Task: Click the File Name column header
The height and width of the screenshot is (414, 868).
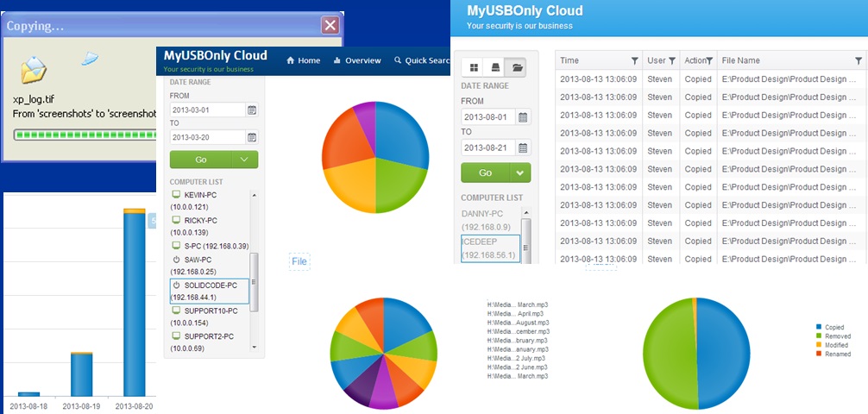Action: click(791, 60)
